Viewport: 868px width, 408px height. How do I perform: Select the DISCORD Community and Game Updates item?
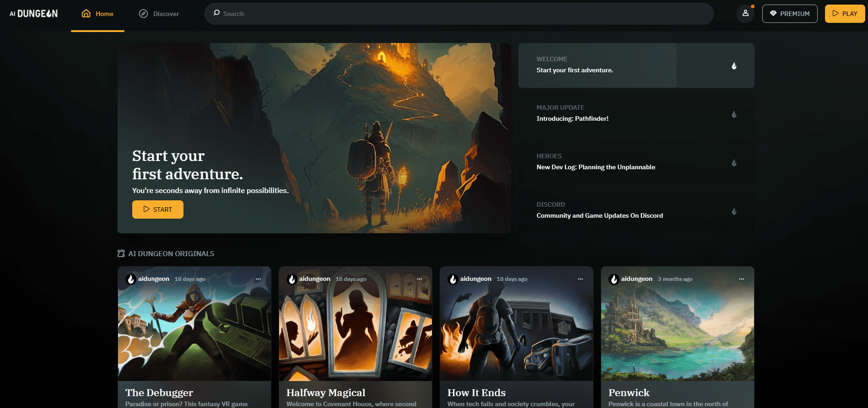(x=636, y=210)
